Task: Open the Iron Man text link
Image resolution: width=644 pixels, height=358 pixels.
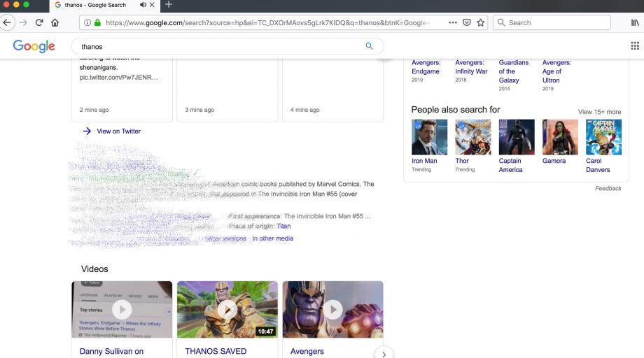Action: [x=424, y=161]
